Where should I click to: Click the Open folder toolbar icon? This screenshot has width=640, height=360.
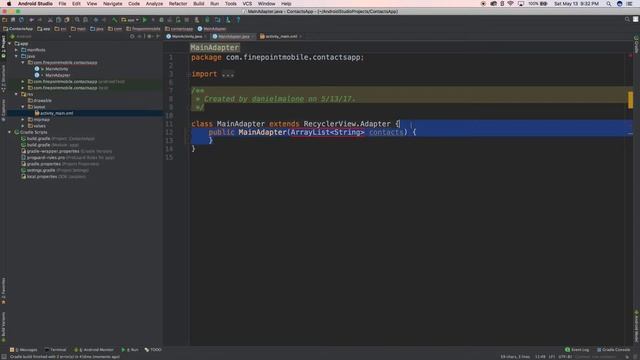pyautogui.click(x=4, y=20)
